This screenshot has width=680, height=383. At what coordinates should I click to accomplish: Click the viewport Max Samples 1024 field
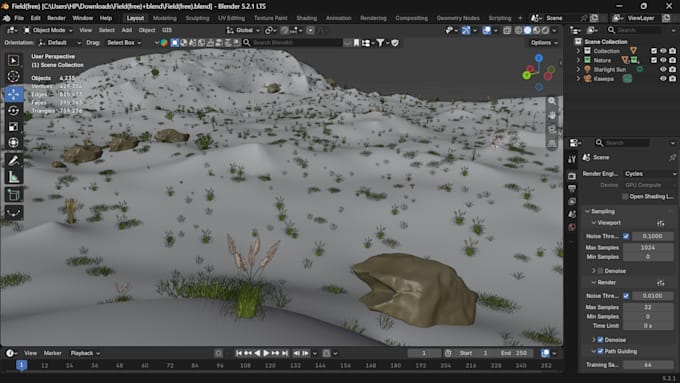pos(648,248)
